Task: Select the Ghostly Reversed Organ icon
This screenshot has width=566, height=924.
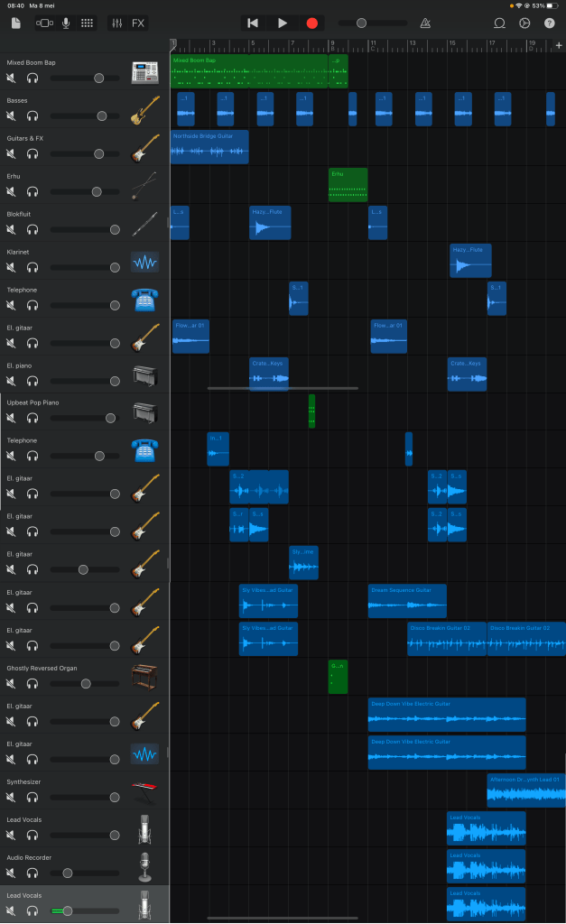Action: [144, 678]
